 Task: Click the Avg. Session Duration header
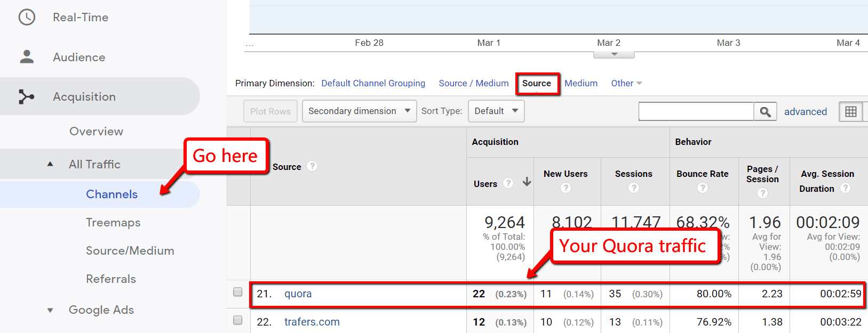click(827, 181)
